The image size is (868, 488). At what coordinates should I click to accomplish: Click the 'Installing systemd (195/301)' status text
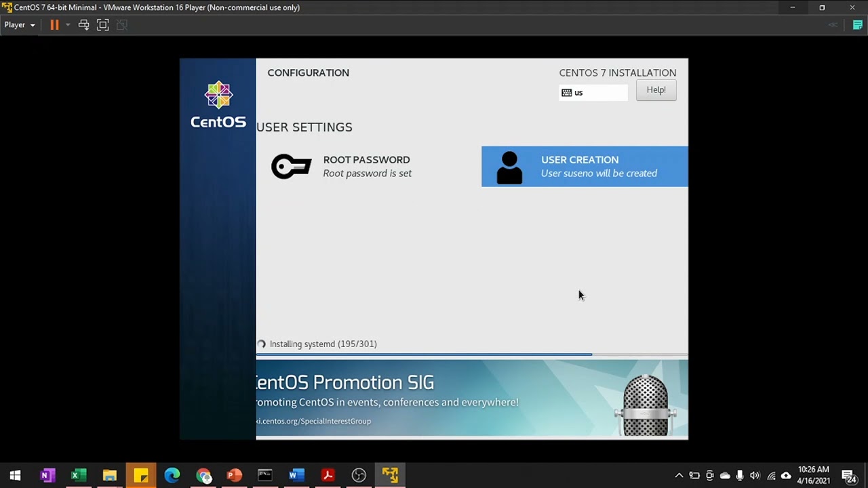[323, 344]
